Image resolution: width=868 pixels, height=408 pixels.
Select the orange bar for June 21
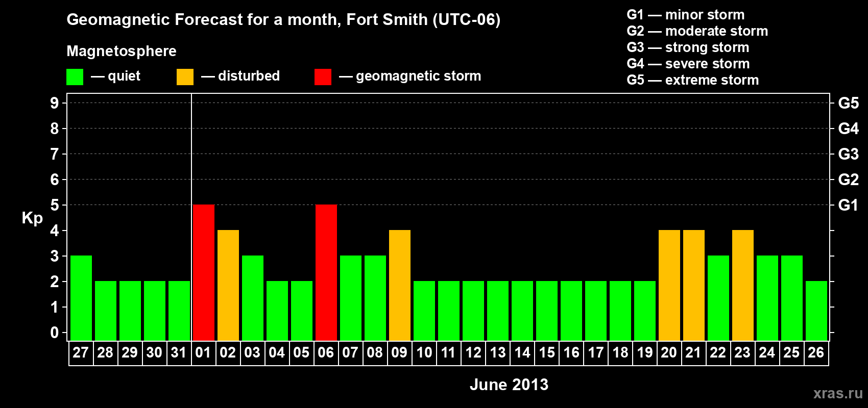tap(694, 285)
